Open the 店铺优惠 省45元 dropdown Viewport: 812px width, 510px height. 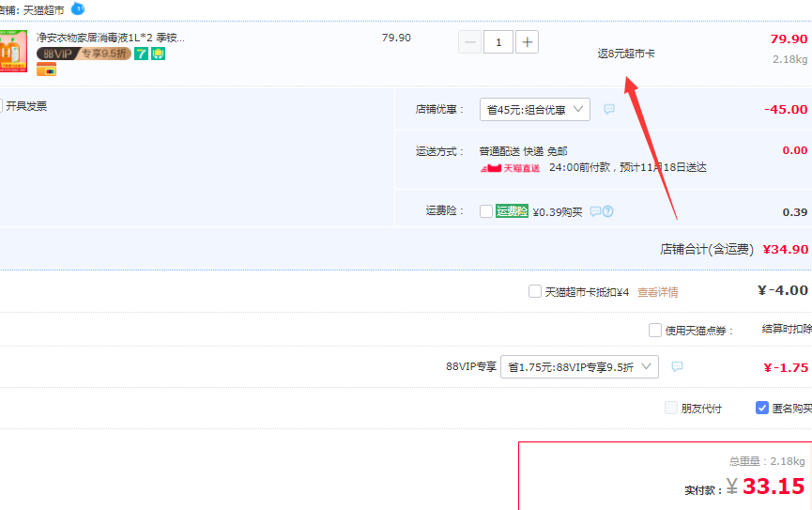535,109
